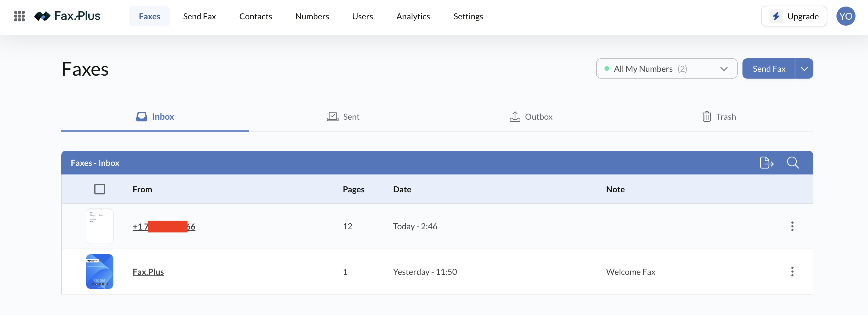Open the more options menu for the 12-page fax
The image size is (868, 315).
792,226
